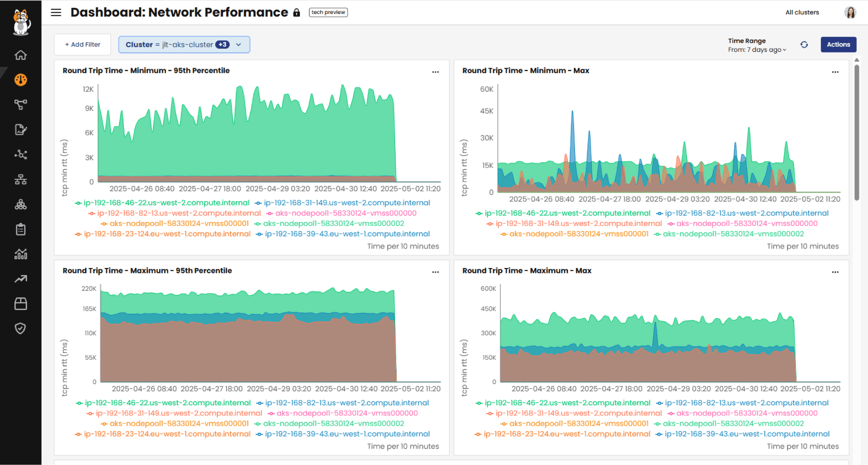Viewport: 868px width, 465px height.
Task: Click the 'Round Trip Time - Minimum - 95th Percentile' title
Action: 146,70
